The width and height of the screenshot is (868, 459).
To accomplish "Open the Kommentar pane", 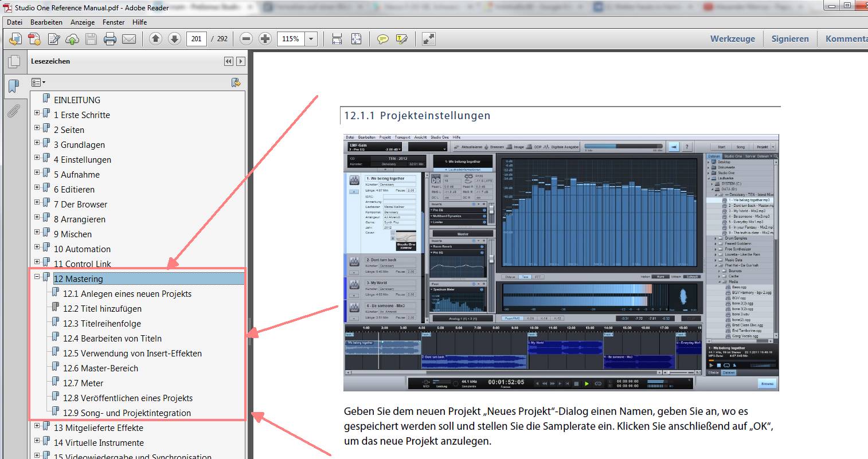I will (846, 39).
